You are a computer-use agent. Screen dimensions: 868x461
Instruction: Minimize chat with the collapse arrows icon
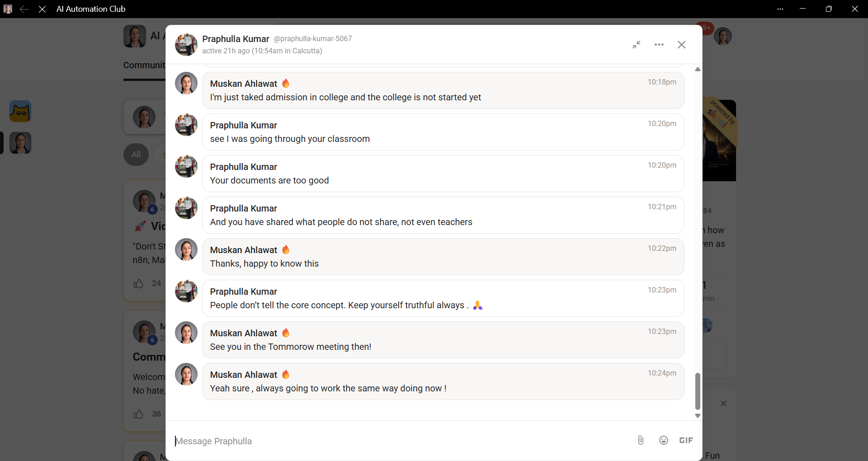pyautogui.click(x=637, y=45)
